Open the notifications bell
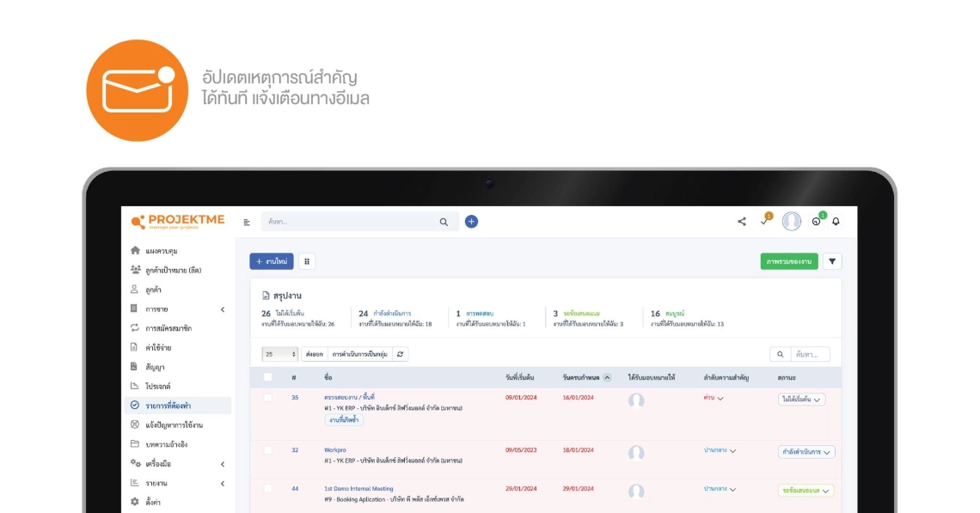 pyautogui.click(x=836, y=222)
